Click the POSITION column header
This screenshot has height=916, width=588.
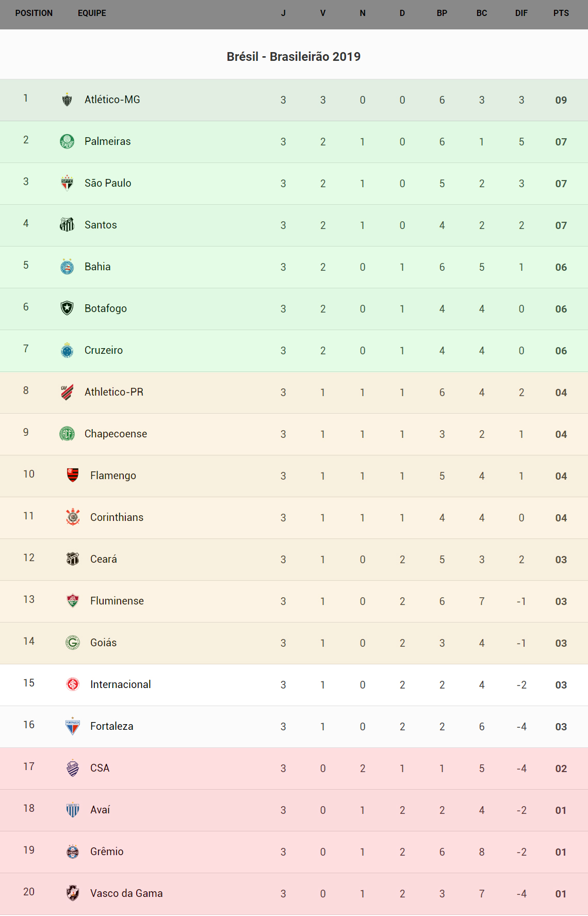pyautogui.click(x=34, y=13)
